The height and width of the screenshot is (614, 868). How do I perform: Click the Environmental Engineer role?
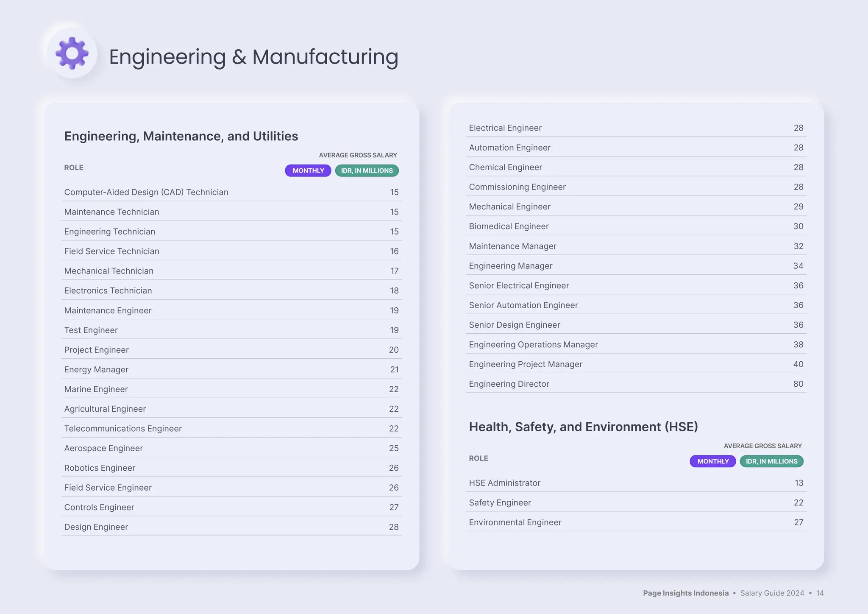click(515, 522)
